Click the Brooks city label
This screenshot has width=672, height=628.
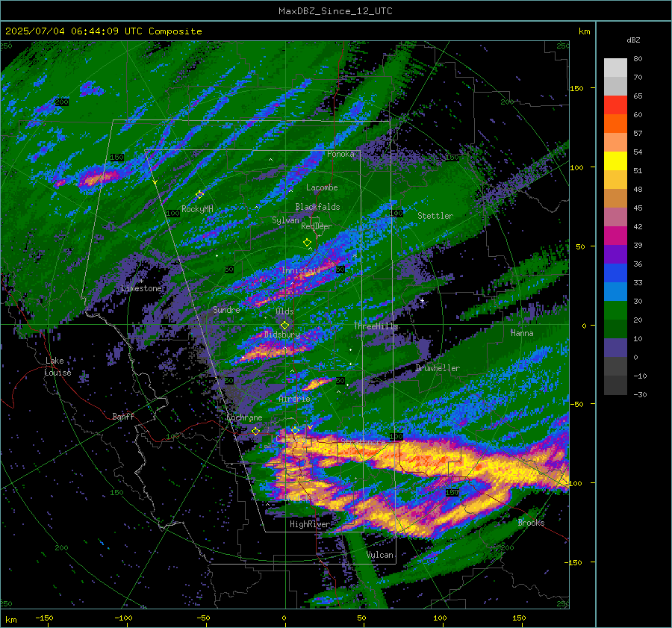point(531,523)
